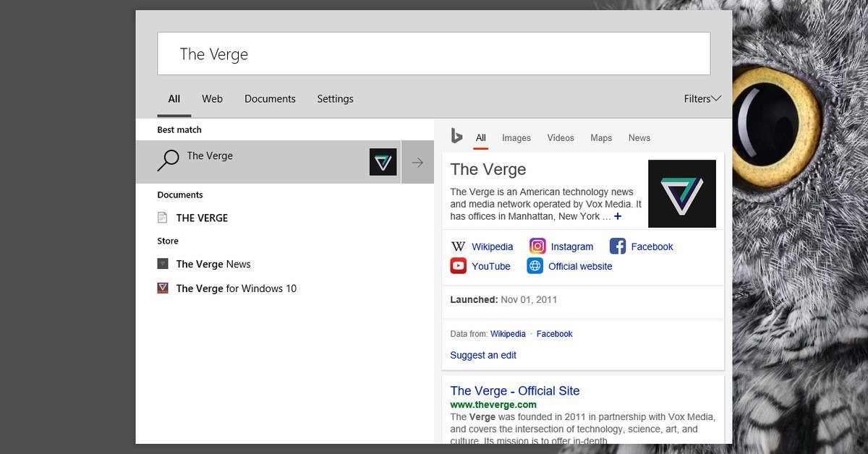The height and width of the screenshot is (454, 868).
Task: Select Bing Maps tab
Action: tap(601, 137)
